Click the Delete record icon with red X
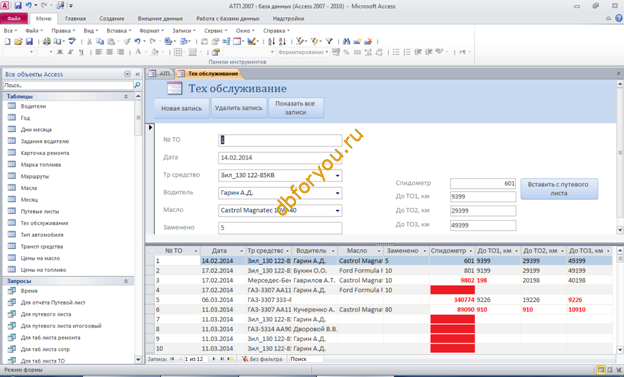The width and height of the screenshot is (624, 377). [x=368, y=41]
